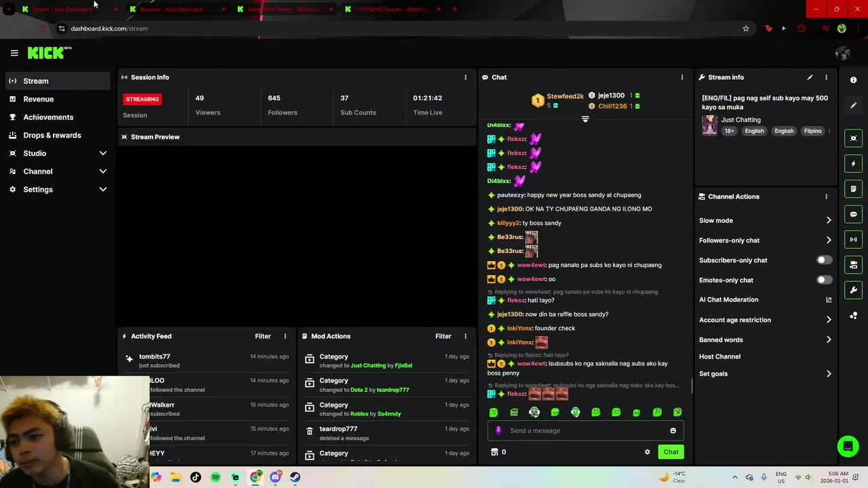Click tombits77 in Activity Feed
868x488 pixels.
(155, 357)
